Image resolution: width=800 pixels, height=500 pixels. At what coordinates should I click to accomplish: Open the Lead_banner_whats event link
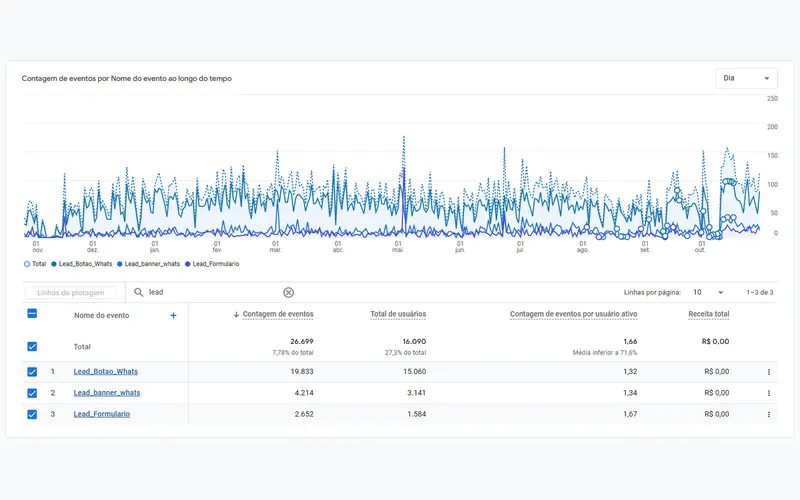click(x=107, y=393)
